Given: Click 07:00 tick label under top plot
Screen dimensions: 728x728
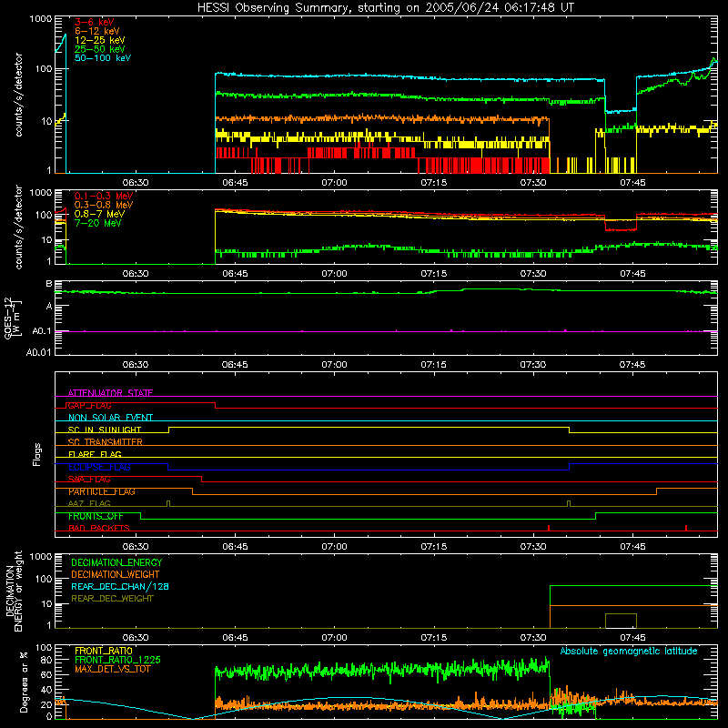Looking at the screenshot, I should 334,183.
